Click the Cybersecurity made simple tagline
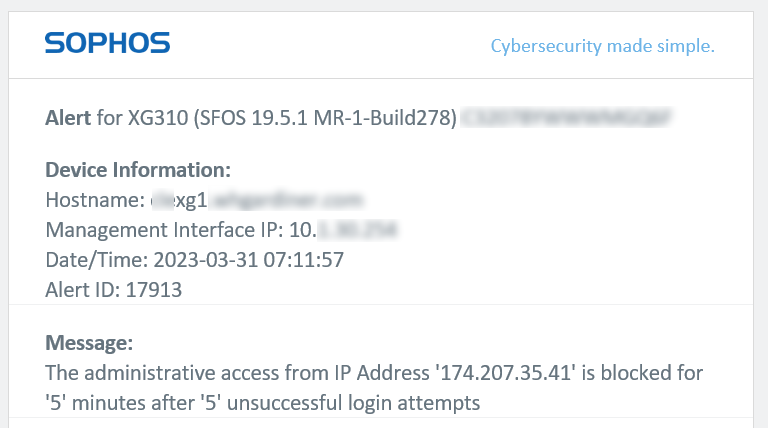 (x=602, y=46)
